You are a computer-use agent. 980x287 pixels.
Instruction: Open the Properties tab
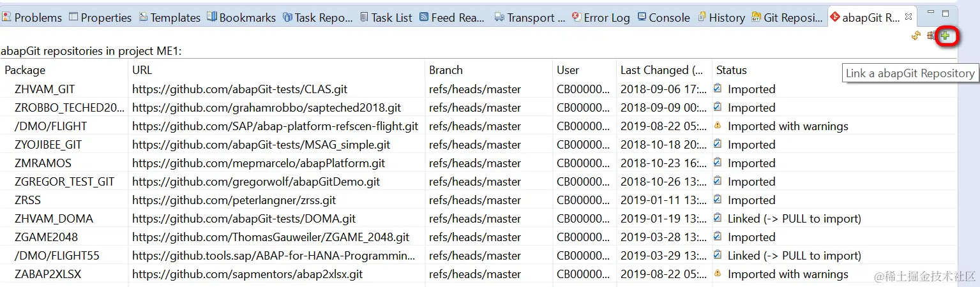point(100,18)
